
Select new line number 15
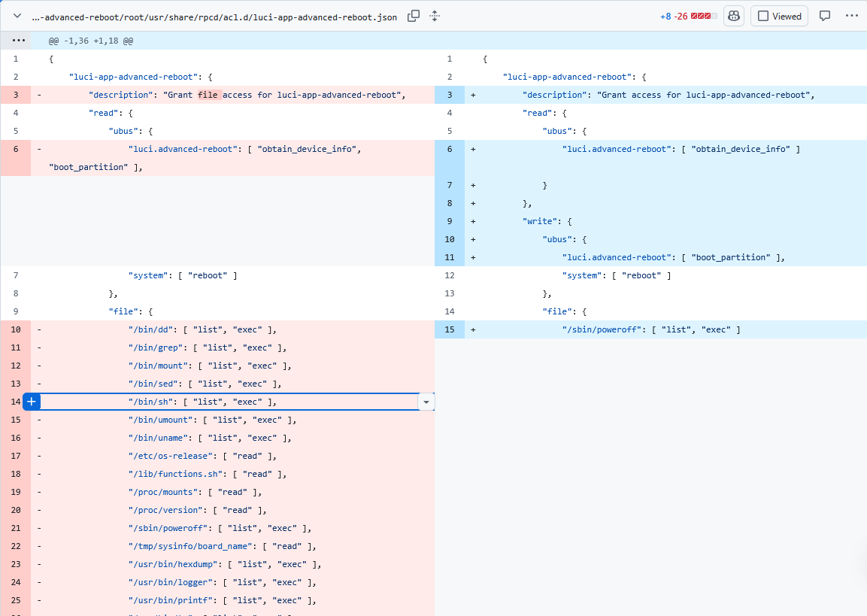coord(450,329)
